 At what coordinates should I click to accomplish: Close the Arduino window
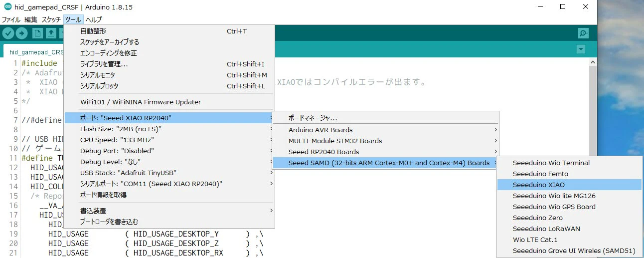(586, 7)
